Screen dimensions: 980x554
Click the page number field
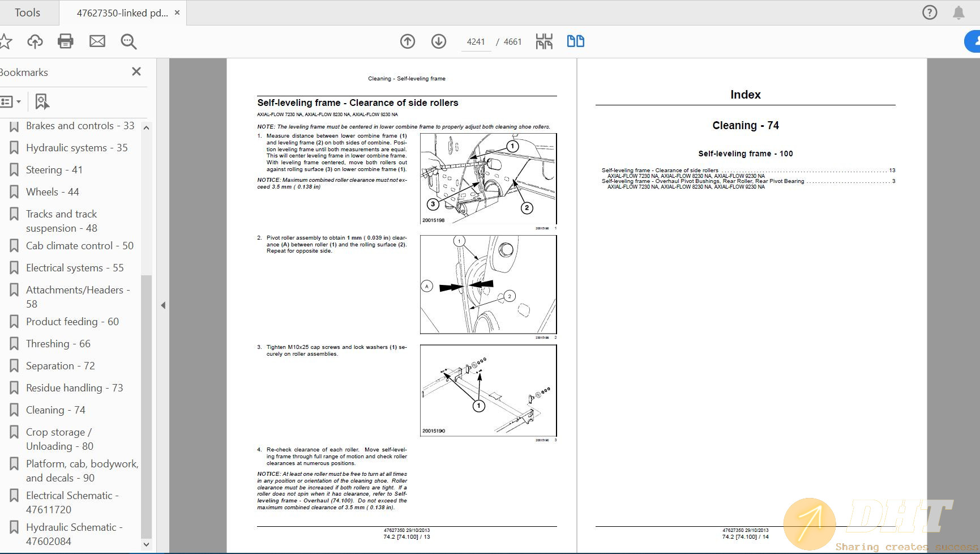coord(476,42)
